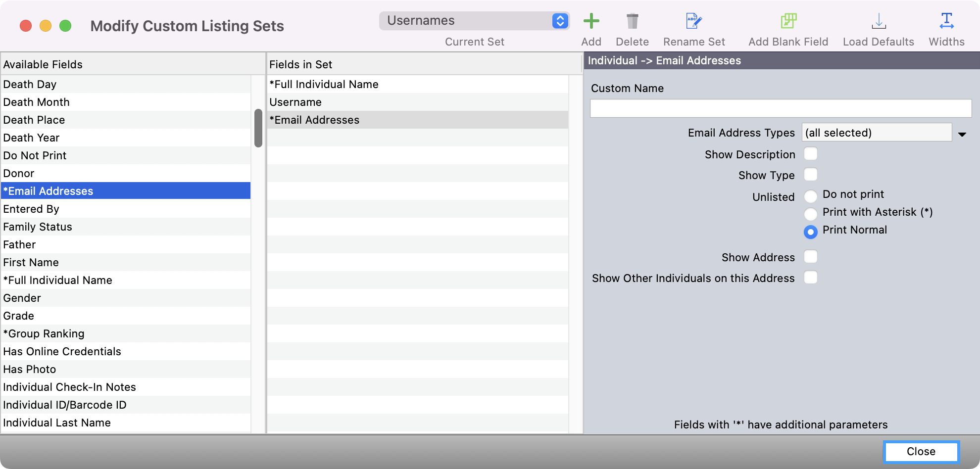Click the yellow minimize window button

tap(46, 26)
